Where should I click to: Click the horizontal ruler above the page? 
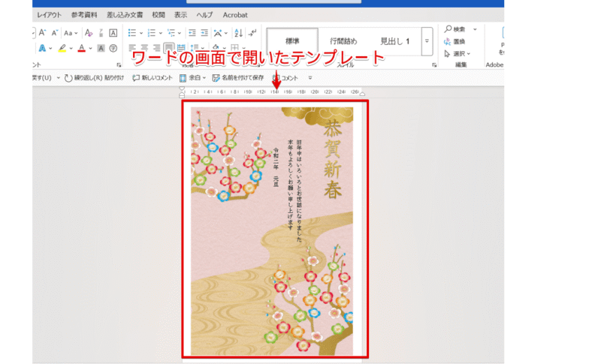[x=272, y=92]
